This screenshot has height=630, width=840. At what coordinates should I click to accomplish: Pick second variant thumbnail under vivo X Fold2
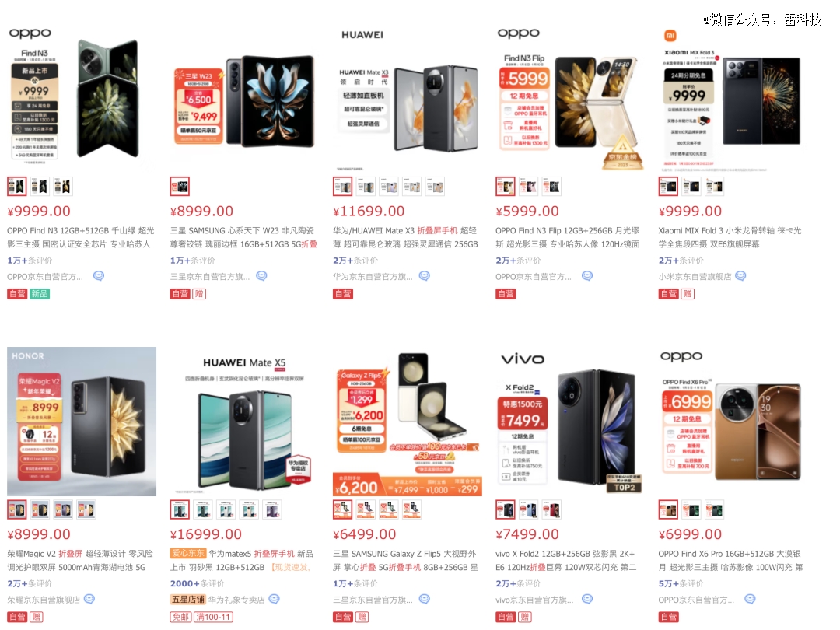click(x=528, y=509)
